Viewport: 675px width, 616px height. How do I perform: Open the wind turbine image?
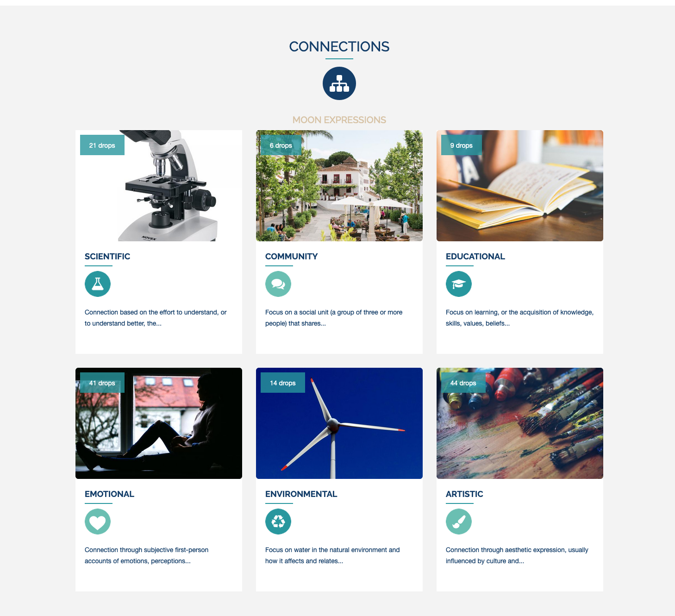coord(339,423)
